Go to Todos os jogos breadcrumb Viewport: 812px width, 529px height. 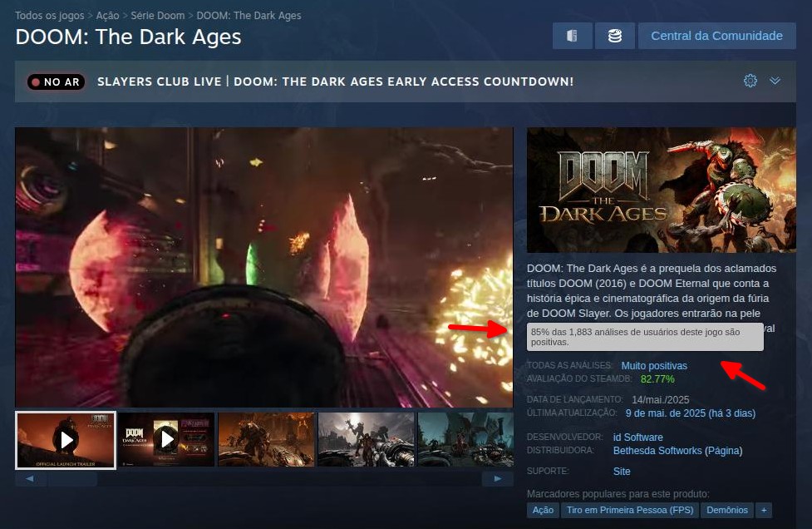50,16
